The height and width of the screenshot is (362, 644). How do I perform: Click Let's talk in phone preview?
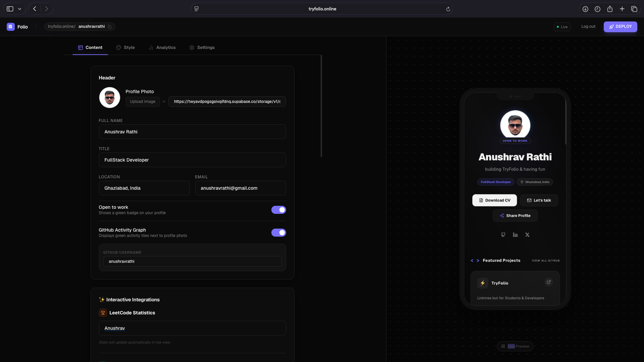[539, 200]
